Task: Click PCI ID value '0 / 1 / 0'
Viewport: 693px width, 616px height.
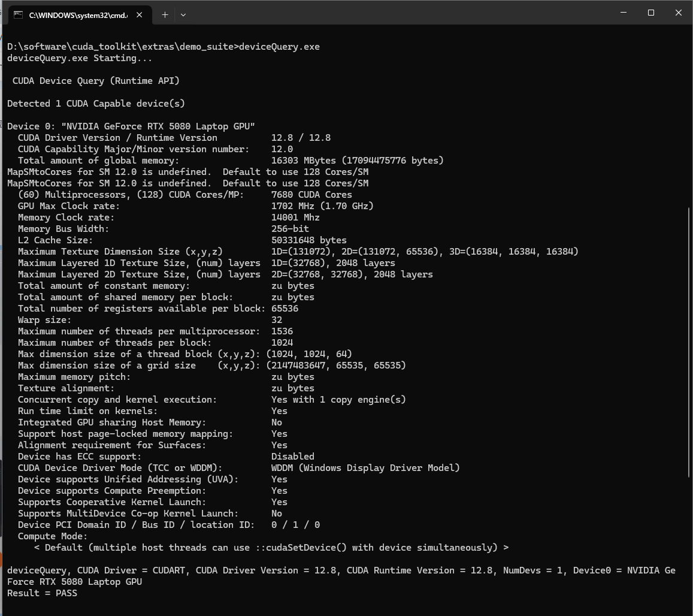Action: 295,526
